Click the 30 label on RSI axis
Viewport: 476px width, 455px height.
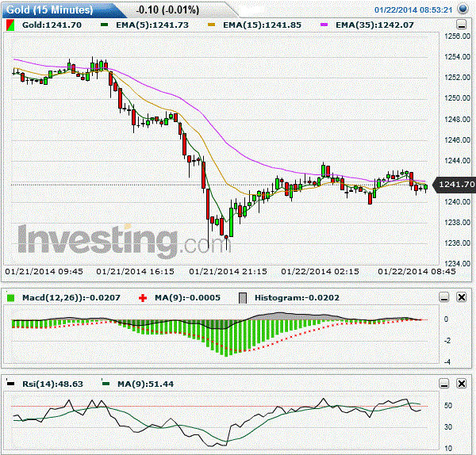[448, 426]
